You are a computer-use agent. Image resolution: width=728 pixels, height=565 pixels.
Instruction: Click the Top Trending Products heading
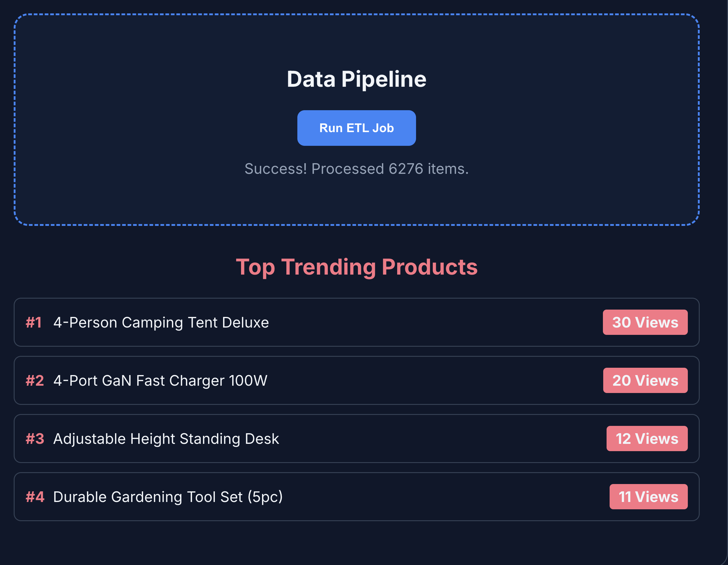click(x=357, y=266)
